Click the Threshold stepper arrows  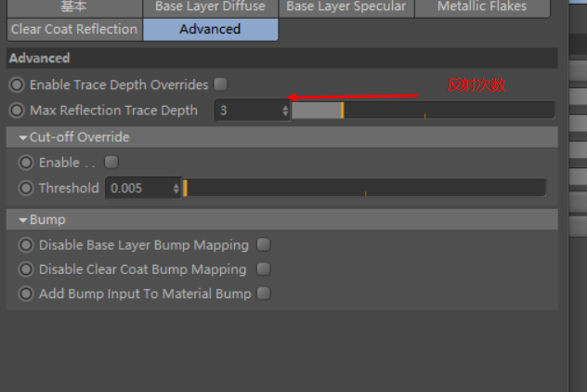point(176,188)
